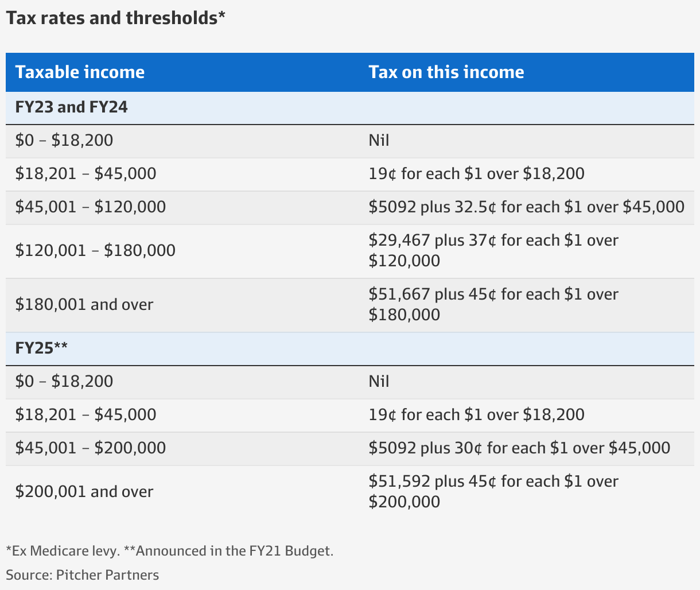Select '$120,001 – $180,000' income bracket cell
Image resolution: width=700 pixels, height=590 pixels.
pos(95,250)
